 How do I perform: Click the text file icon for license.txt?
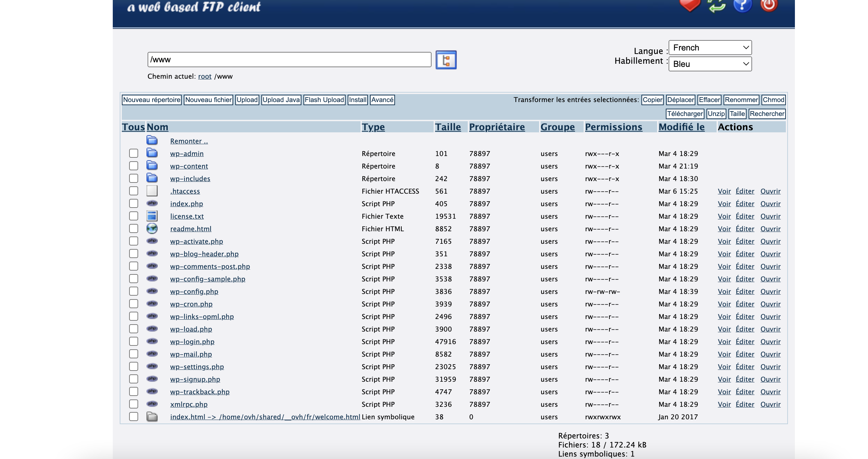pos(152,216)
